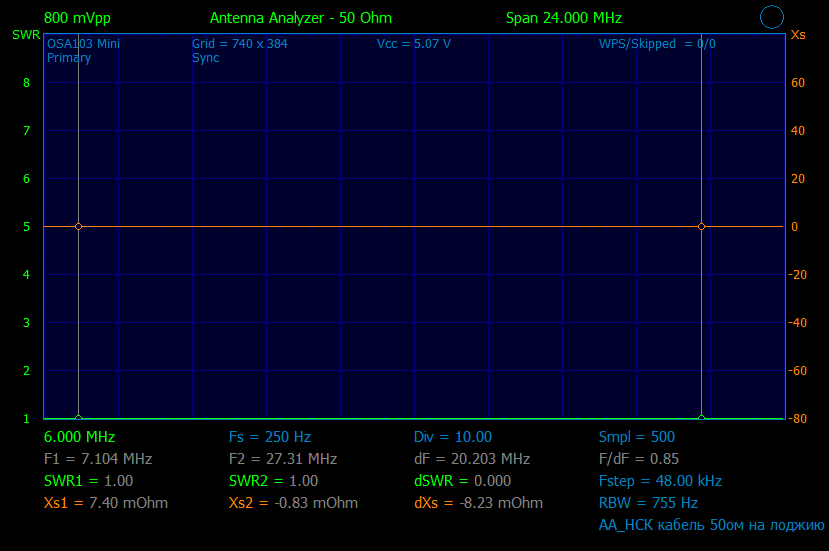Click the right marker on the SWR trace

click(x=701, y=418)
